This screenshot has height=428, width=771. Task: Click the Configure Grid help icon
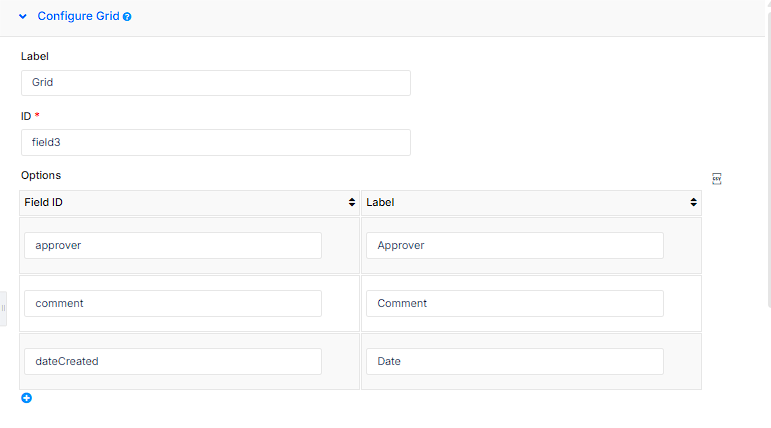point(127,17)
